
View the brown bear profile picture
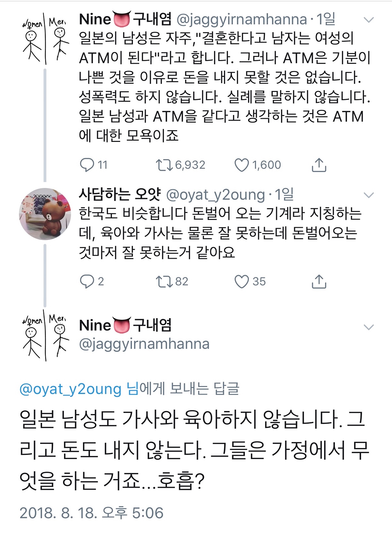click(45, 214)
